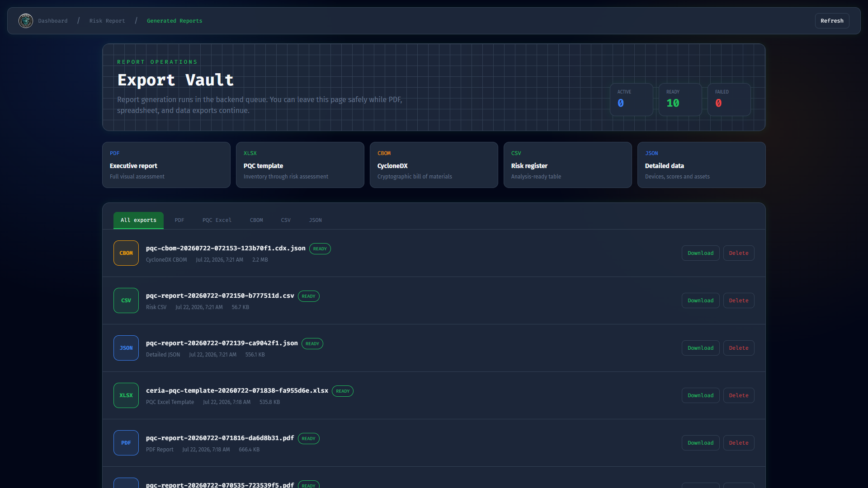Image resolution: width=868 pixels, height=488 pixels.
Task: Generate JSON Detailed data export
Action: pyautogui.click(x=702, y=165)
